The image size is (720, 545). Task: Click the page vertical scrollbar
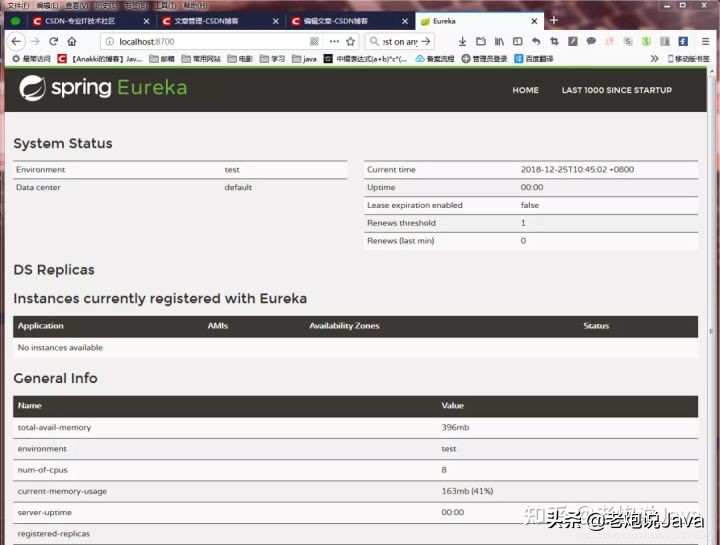(x=712, y=303)
